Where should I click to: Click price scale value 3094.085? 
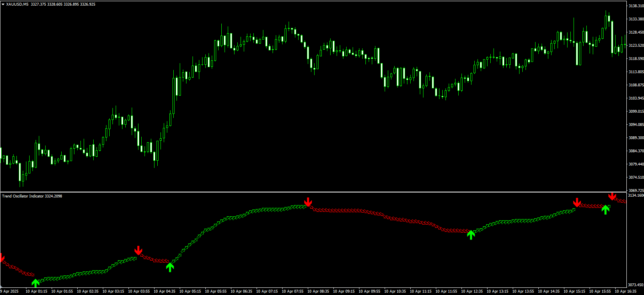click(x=636, y=125)
